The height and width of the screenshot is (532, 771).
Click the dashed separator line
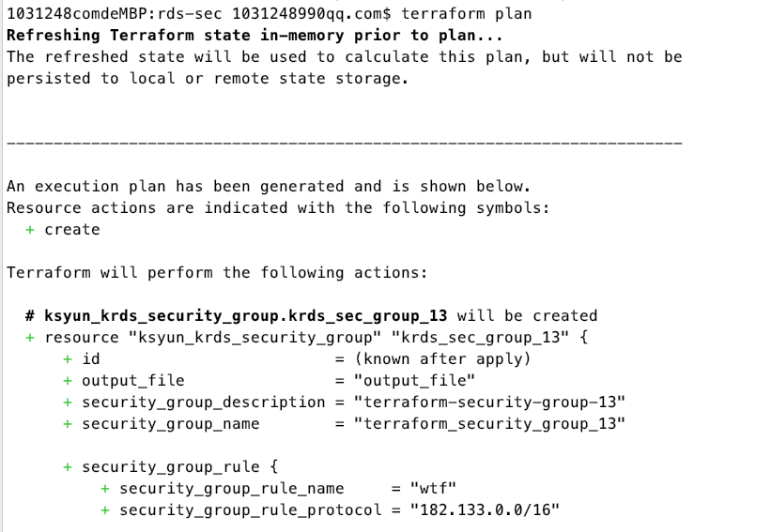pyautogui.click(x=344, y=143)
